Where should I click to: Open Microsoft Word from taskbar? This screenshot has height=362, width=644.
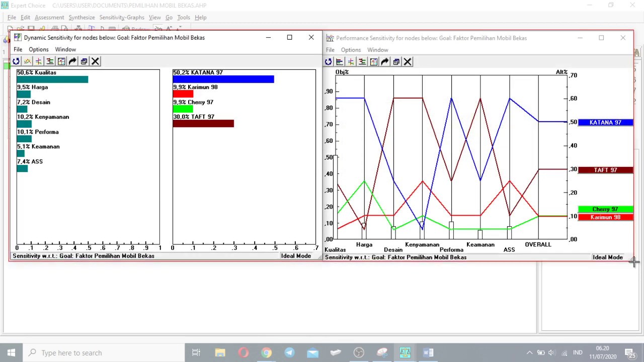[428, 353]
